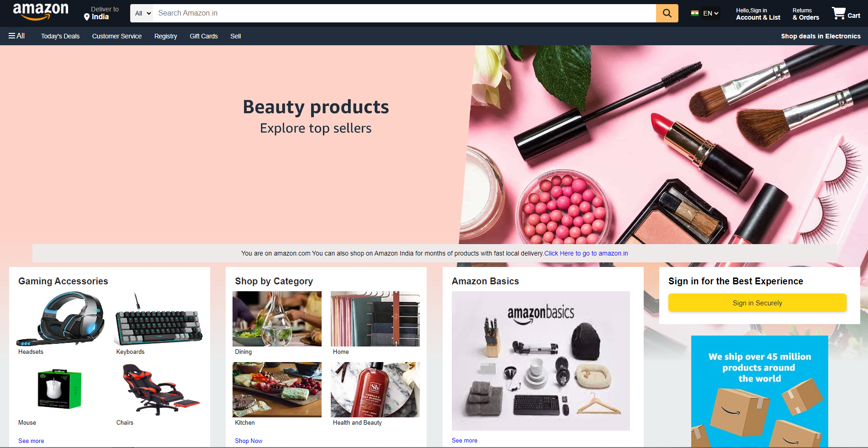Go to Customer Service
Screen dimensions: 868x448
tap(117, 36)
